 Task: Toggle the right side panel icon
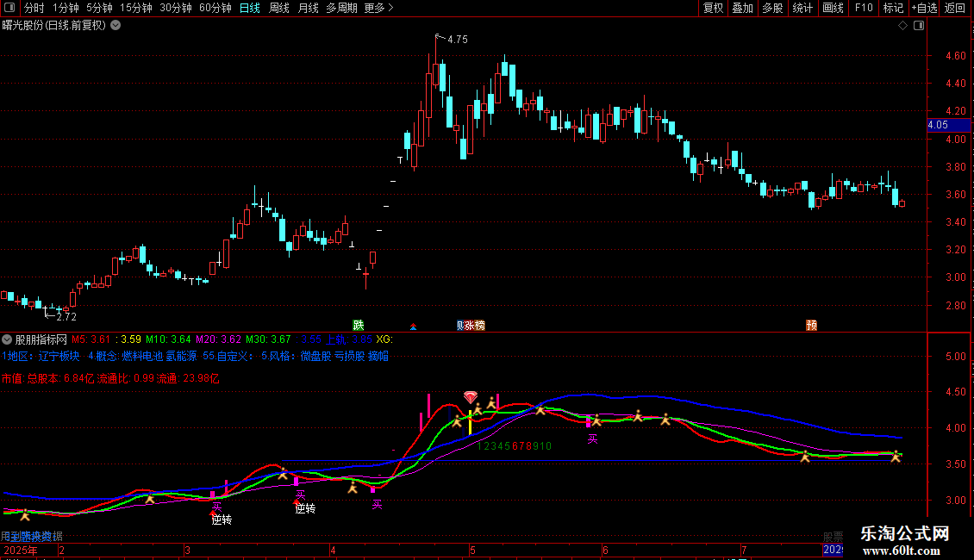pos(919,26)
